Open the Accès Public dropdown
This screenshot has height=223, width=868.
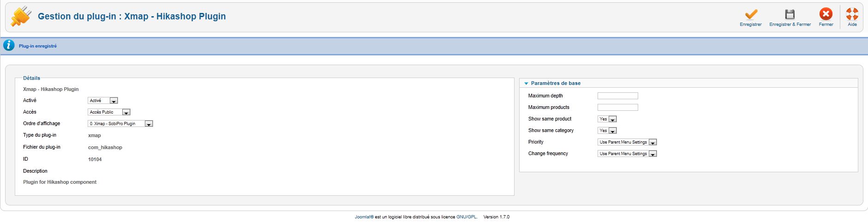(109, 112)
